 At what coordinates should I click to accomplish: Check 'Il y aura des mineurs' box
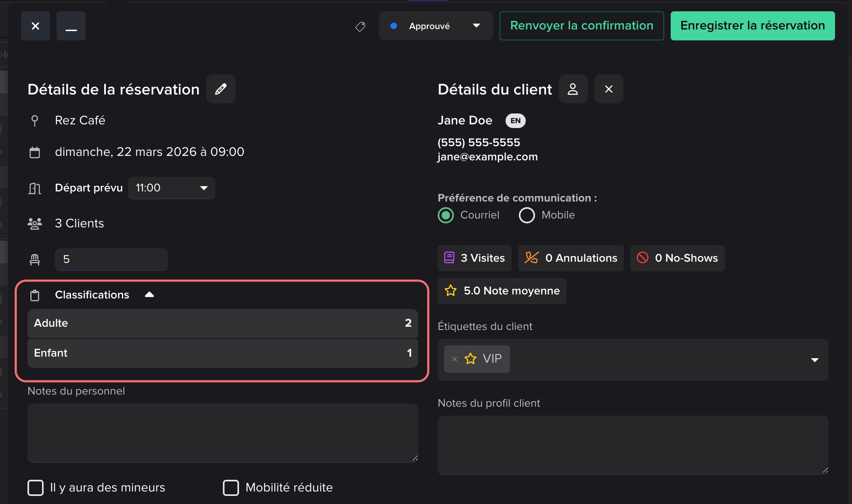[x=36, y=487]
